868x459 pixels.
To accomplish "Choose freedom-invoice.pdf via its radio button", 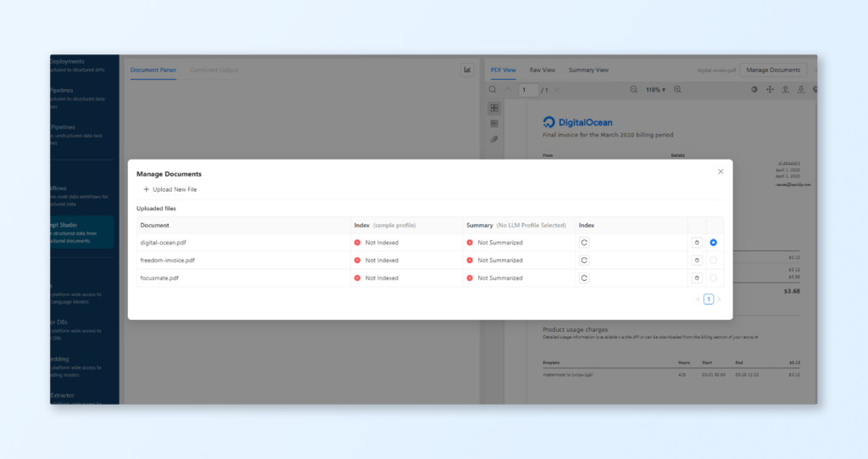I will pos(714,260).
